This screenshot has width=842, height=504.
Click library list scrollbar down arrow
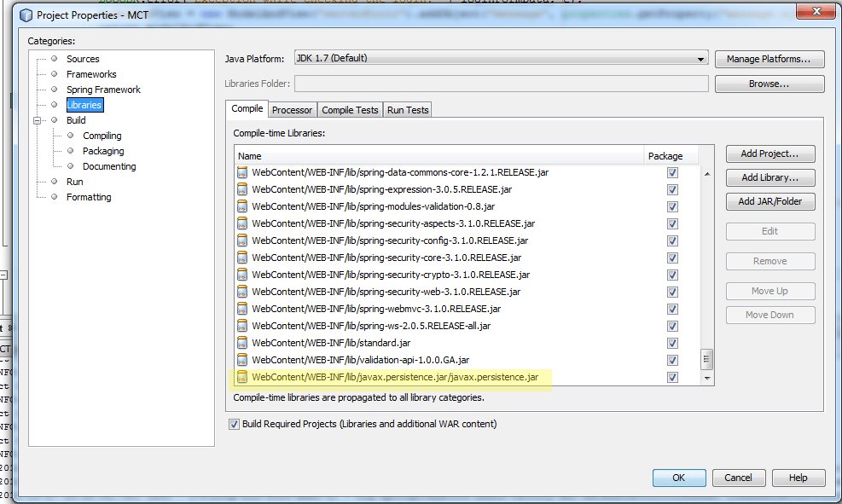tap(707, 379)
